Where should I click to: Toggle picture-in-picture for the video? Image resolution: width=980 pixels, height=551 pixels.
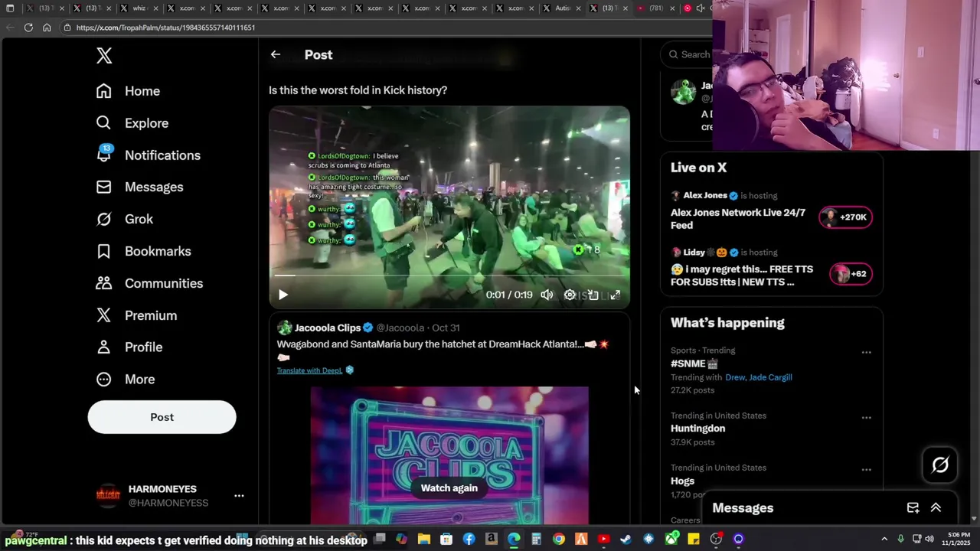click(x=593, y=295)
